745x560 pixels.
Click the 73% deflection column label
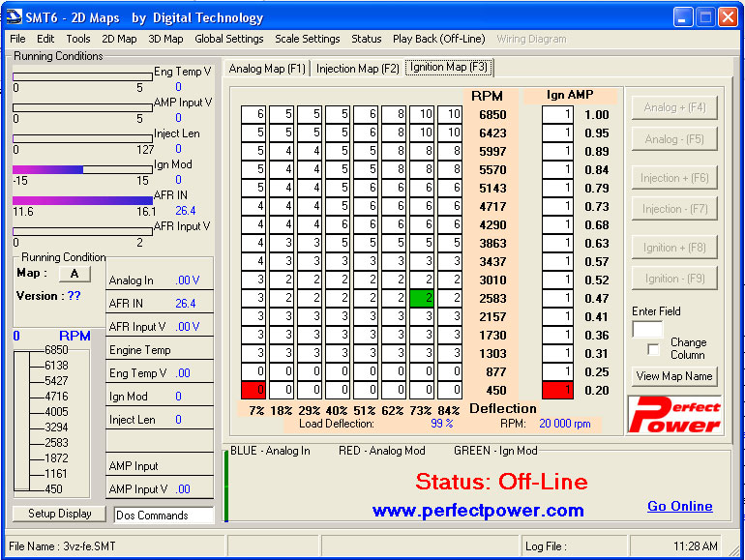421,410
